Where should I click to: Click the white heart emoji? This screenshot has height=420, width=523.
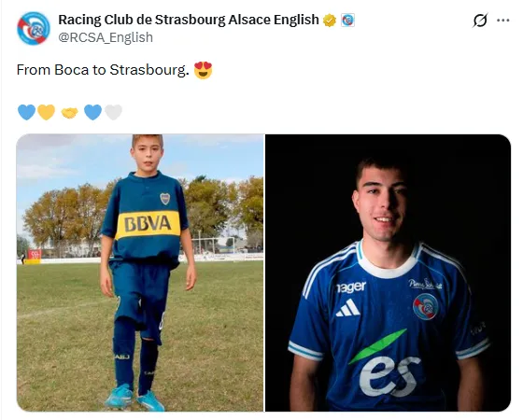click(x=113, y=112)
